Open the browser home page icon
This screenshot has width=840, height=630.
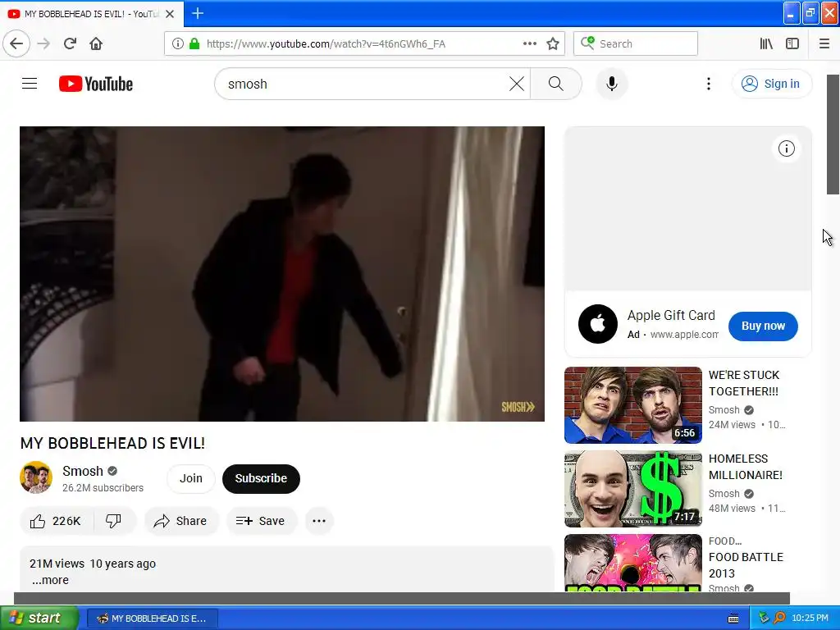(x=96, y=43)
